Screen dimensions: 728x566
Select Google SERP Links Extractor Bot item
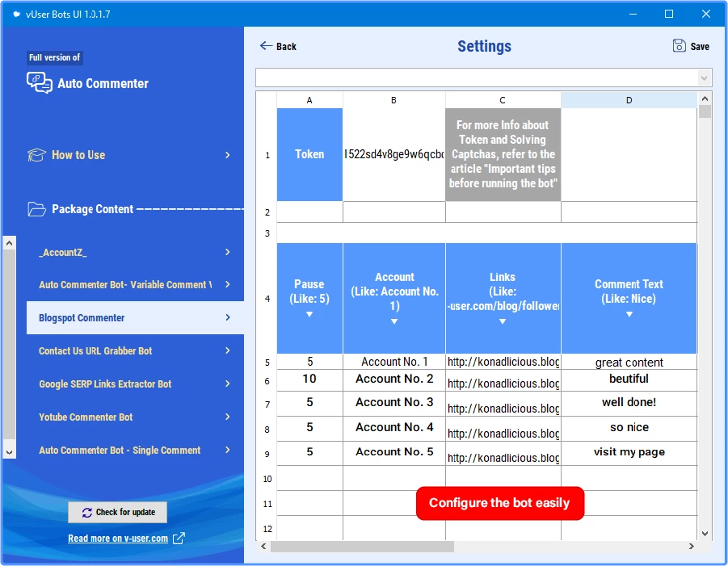[x=135, y=384]
